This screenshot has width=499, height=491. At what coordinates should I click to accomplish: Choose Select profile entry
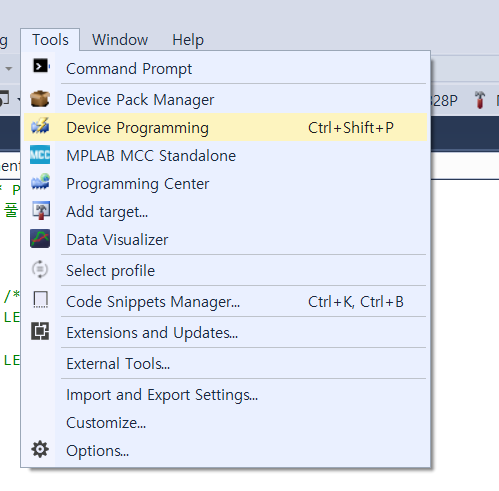(x=225, y=270)
